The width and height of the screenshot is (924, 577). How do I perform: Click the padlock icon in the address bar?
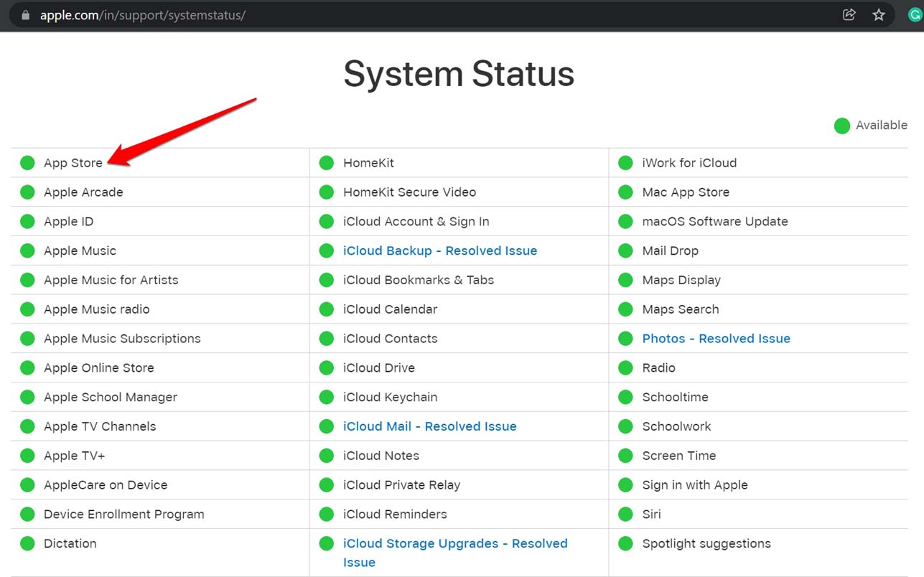[x=24, y=14]
